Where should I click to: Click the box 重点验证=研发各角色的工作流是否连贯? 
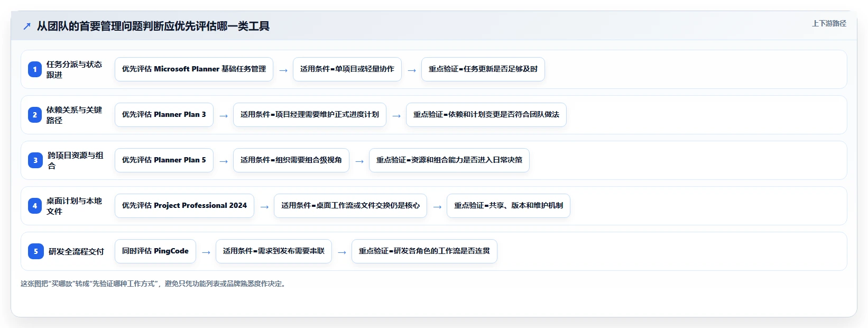424,251
